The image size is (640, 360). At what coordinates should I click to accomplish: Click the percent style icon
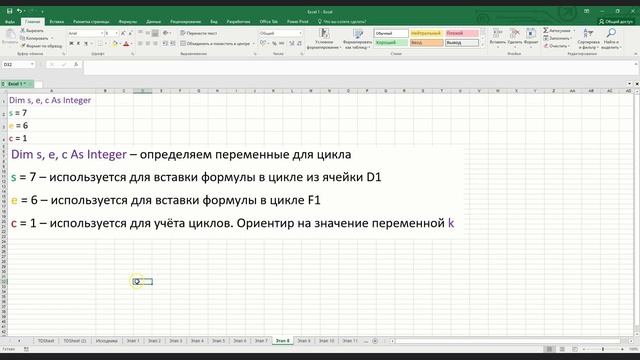tap(274, 43)
